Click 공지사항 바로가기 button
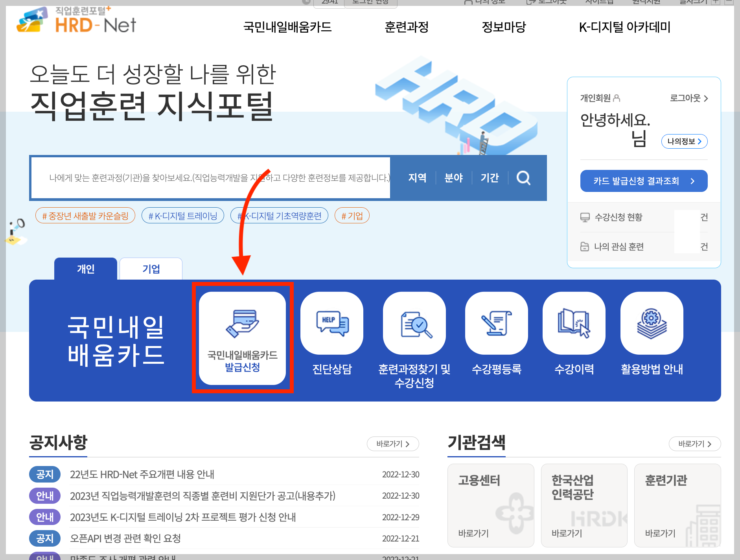 point(393,444)
